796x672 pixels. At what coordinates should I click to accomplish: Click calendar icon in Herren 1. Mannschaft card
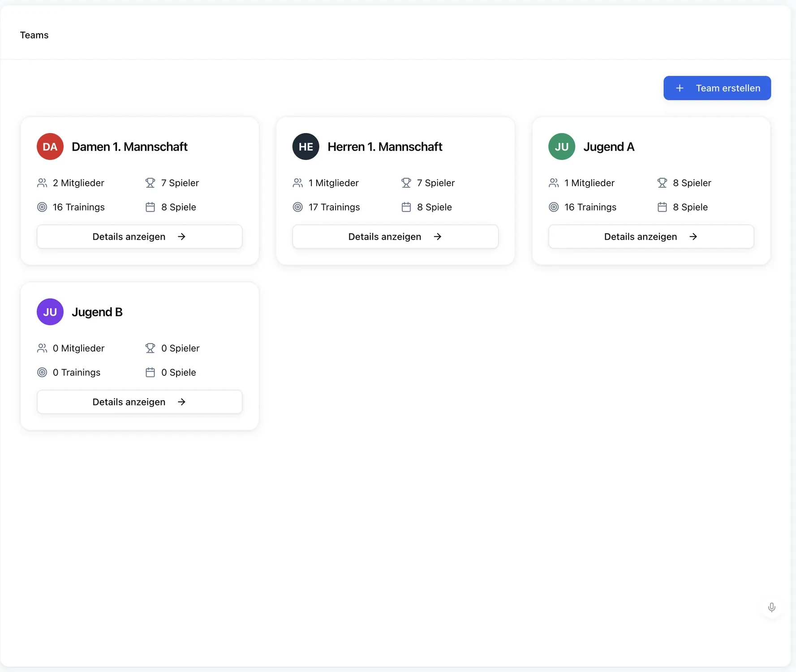(406, 207)
